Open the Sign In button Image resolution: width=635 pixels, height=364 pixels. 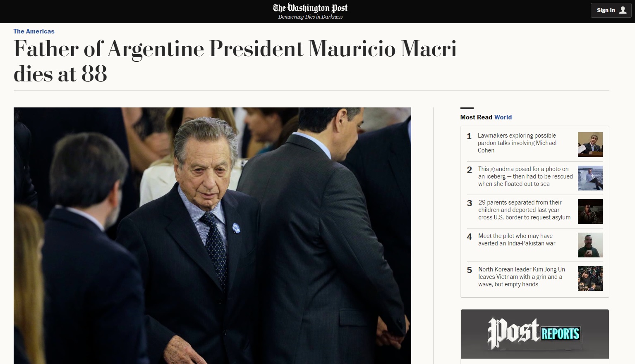611,10
